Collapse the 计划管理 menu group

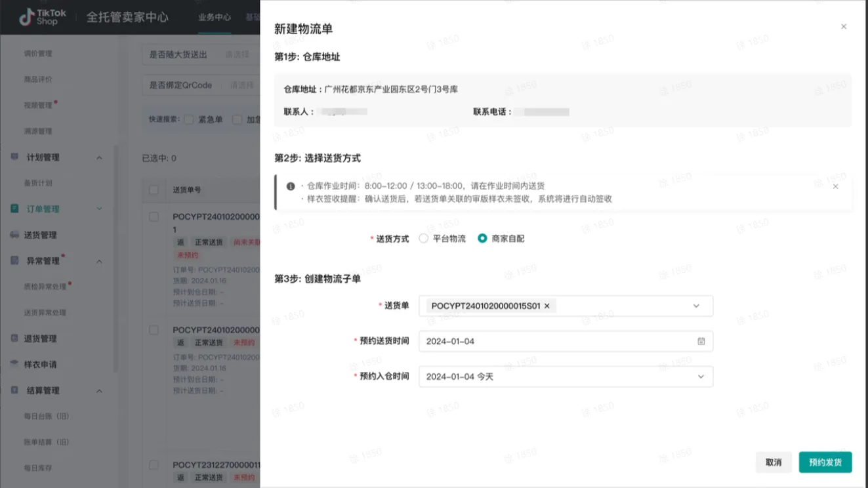[99, 157]
